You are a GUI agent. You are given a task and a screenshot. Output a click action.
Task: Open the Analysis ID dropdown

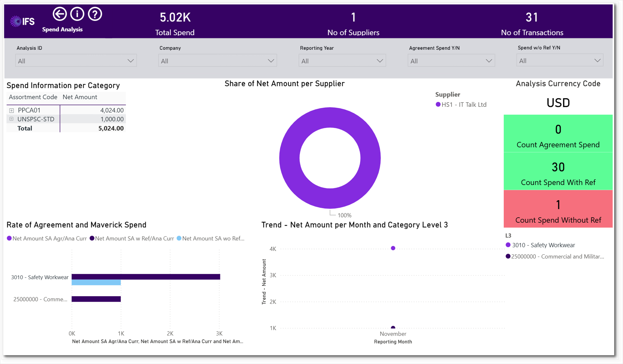76,60
